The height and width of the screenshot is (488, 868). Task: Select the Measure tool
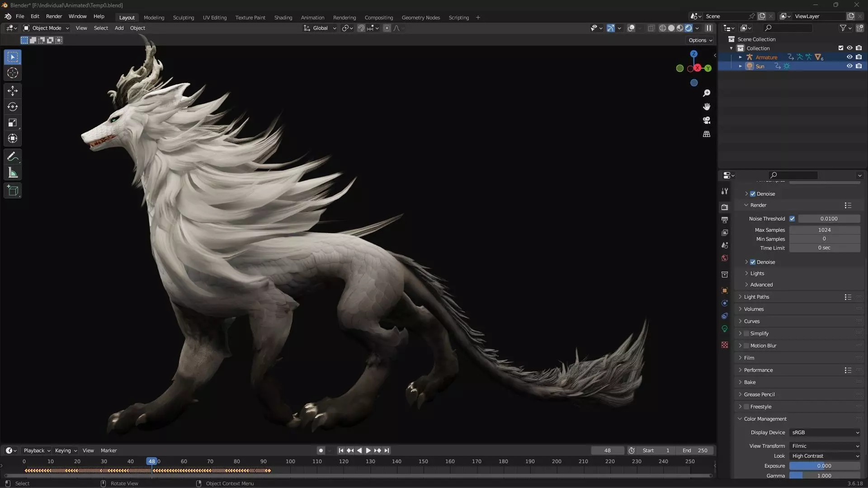click(x=13, y=173)
